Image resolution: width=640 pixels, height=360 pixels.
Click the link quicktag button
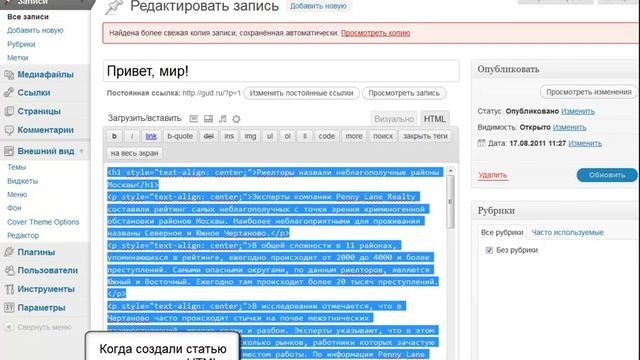[151, 136]
